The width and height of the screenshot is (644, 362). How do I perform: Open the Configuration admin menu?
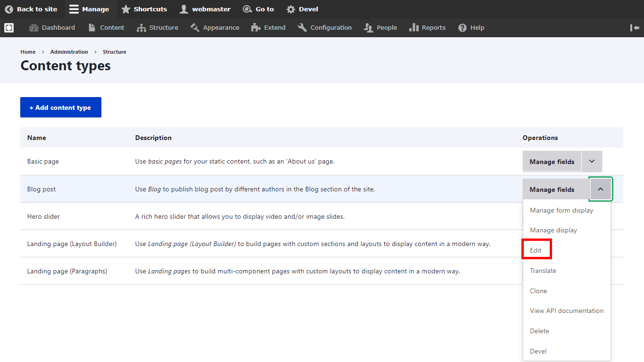pos(324,28)
